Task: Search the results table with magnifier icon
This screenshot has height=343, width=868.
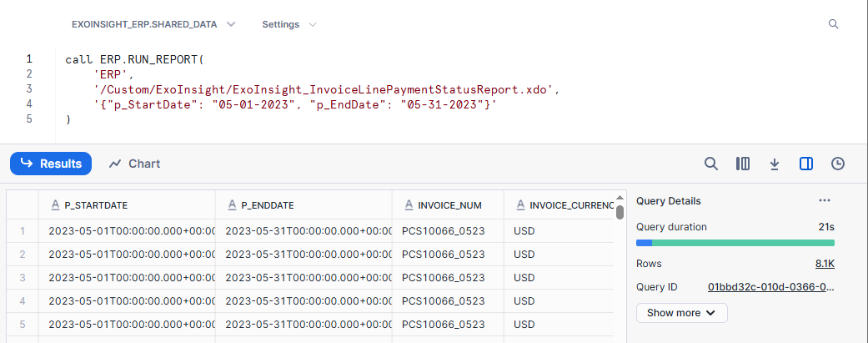Action: click(711, 164)
